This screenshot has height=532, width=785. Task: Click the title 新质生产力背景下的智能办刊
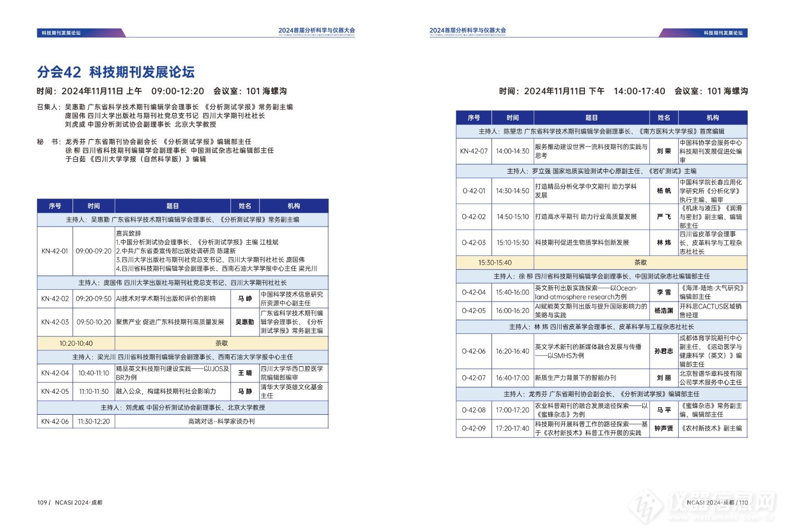click(576, 378)
